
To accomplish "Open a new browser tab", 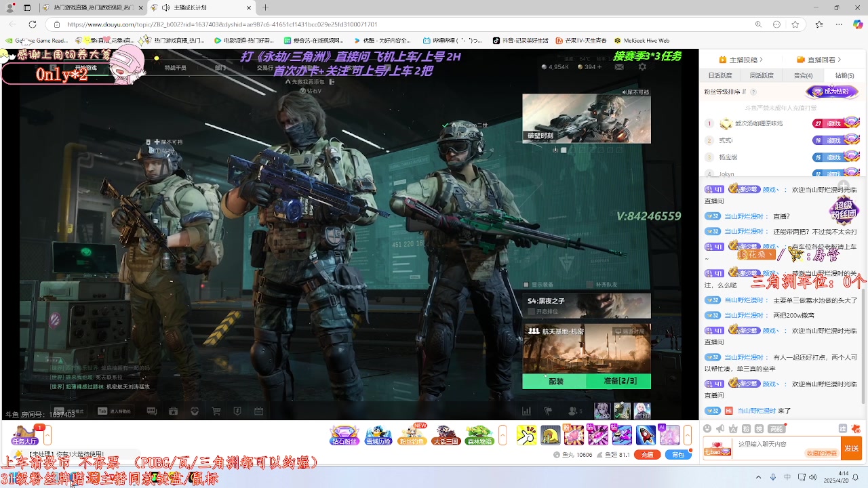I will coord(265,7).
